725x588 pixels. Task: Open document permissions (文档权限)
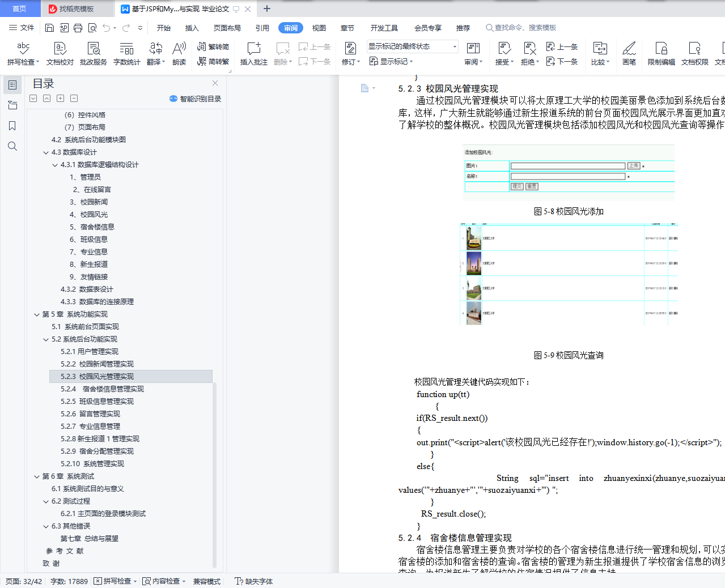[x=695, y=54]
